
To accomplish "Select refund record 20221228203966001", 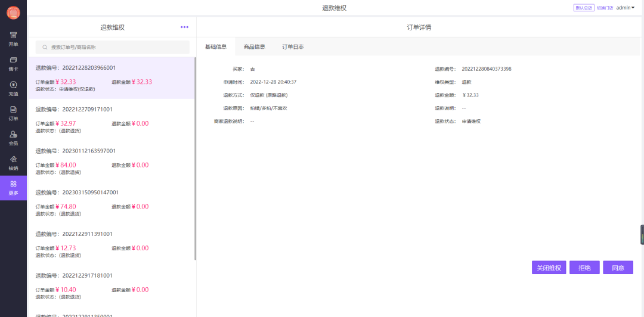I will [111, 78].
